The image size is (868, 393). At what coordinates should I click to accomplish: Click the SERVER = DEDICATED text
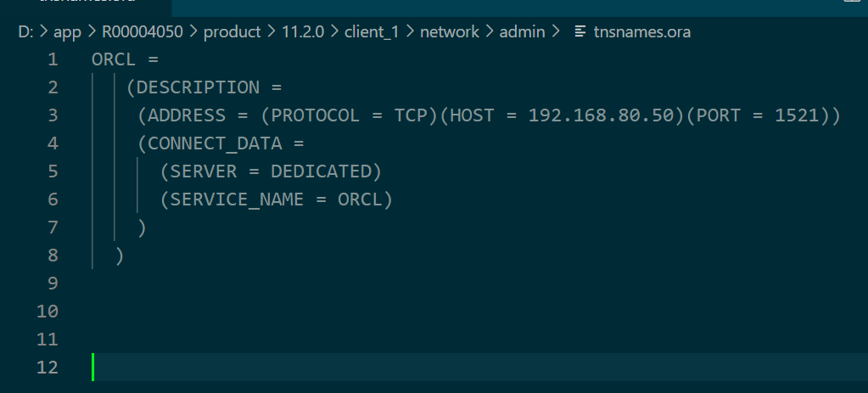tap(271, 171)
